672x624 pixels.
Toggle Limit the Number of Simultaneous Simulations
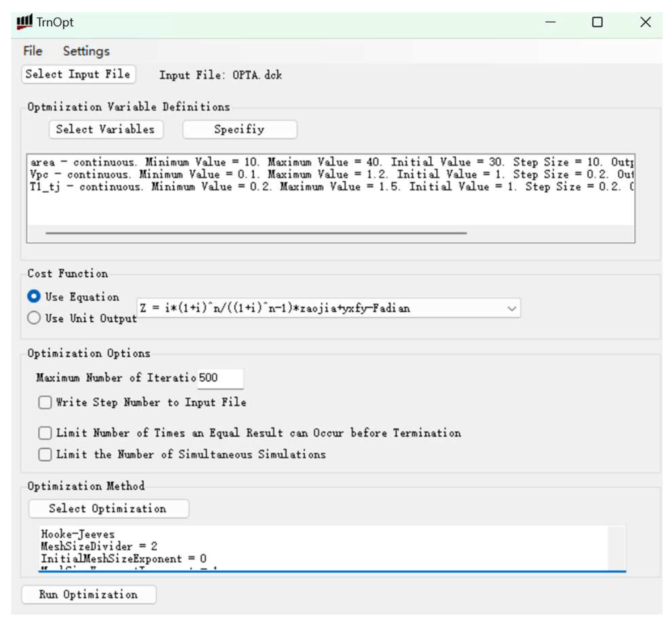tap(45, 454)
